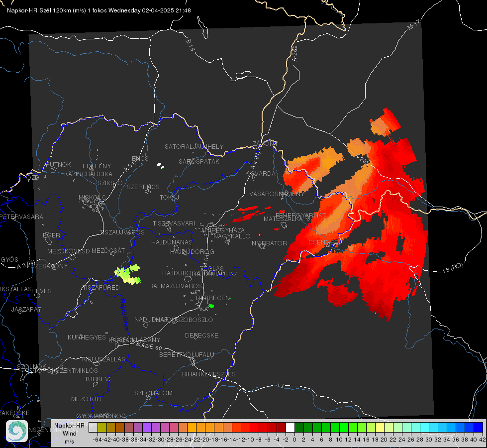Click the SATORALJAUJHELY label
Screen dimensions: 487x448
pyautogui.click(x=194, y=146)
